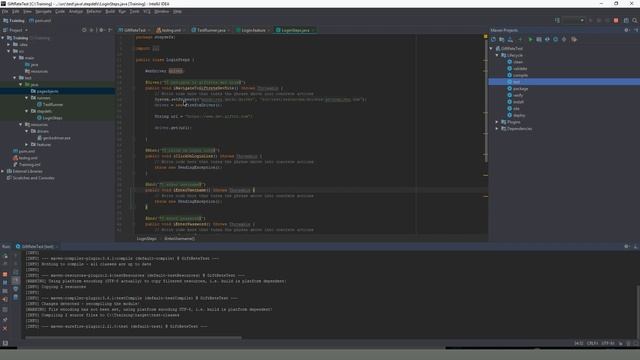
Task: Click the LoginSteps breadcrumb below editor
Action: point(147,238)
